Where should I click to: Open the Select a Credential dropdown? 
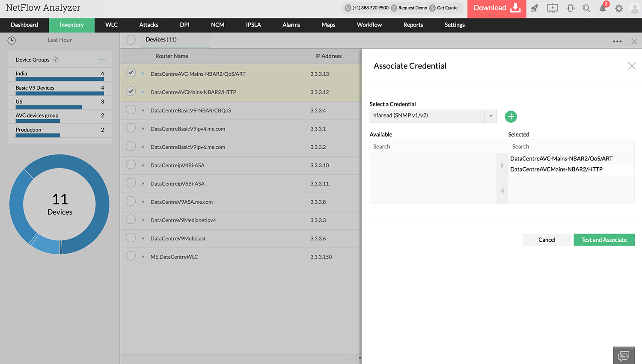(x=433, y=116)
